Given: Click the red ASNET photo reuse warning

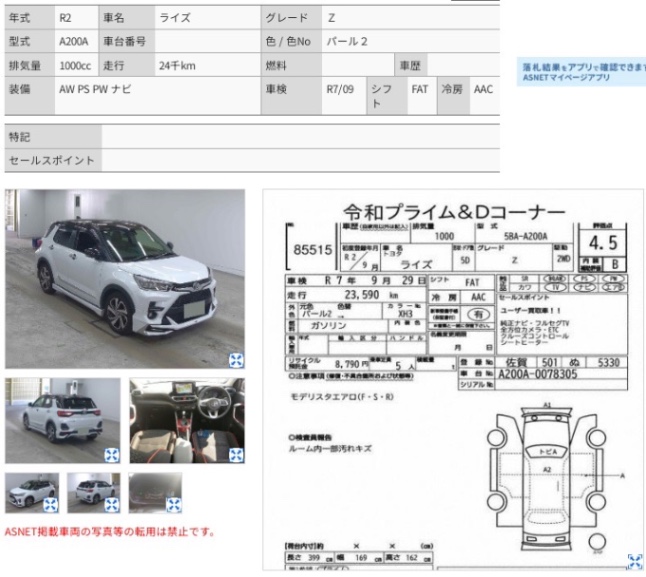Looking at the screenshot, I should [110, 531].
